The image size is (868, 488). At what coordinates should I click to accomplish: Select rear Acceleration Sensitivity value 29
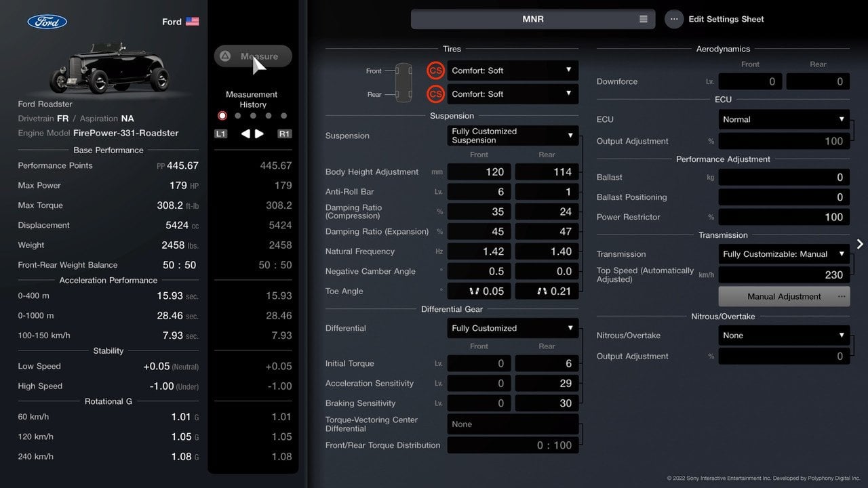[x=547, y=384]
